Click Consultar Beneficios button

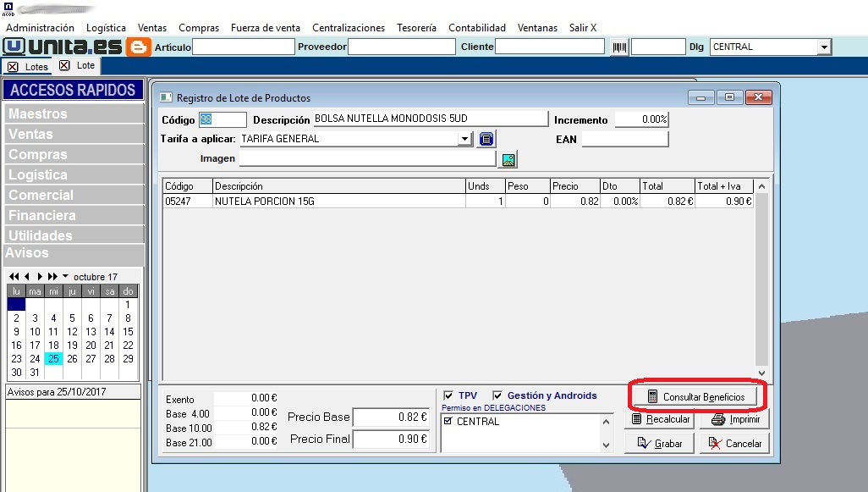pyautogui.click(x=697, y=396)
